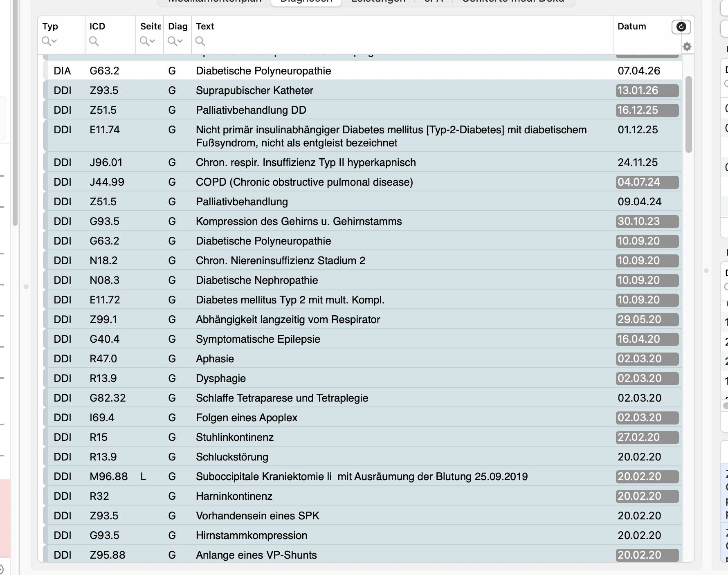Click the Datum column header

click(x=632, y=26)
